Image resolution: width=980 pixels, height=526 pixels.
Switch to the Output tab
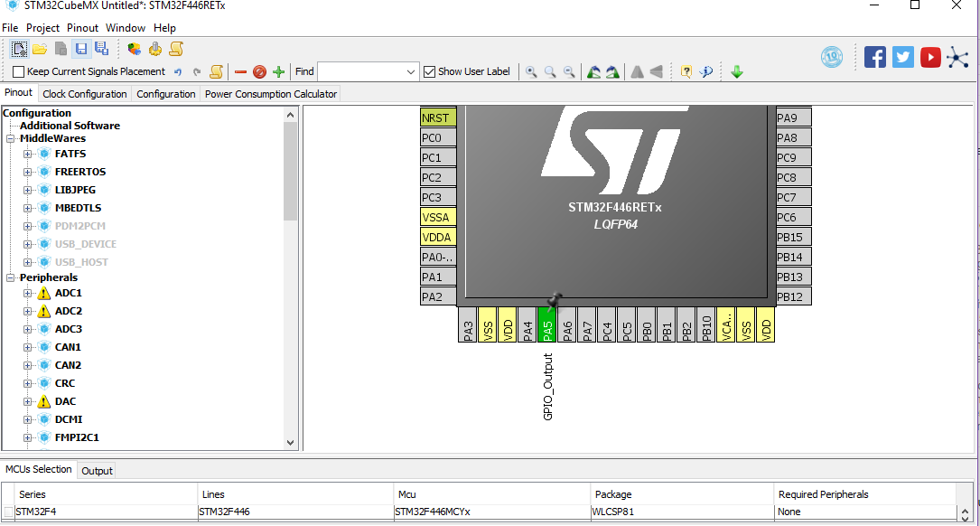(97, 471)
